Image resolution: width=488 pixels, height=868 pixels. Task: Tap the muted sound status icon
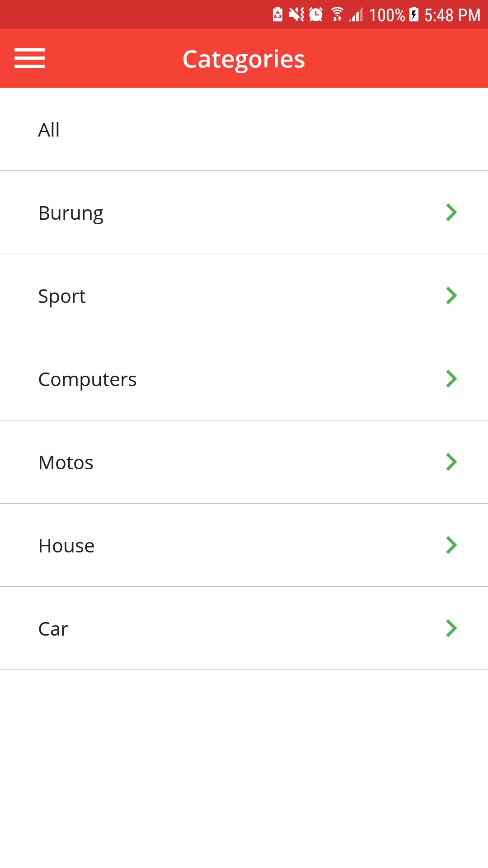pyautogui.click(x=296, y=15)
